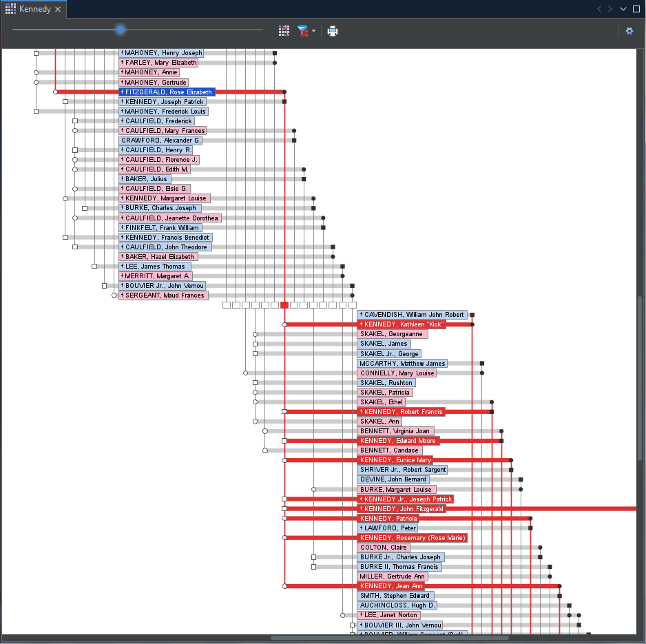Select MAHONEY, Frederick Louis
Screen dimensions: 646x644
point(163,112)
